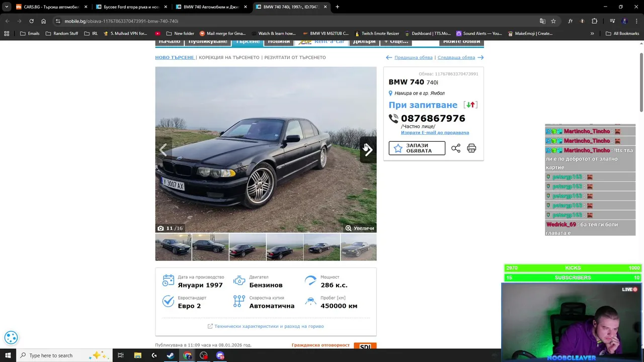
Task: Open the Emails bookmark folder
Action: 30,34
